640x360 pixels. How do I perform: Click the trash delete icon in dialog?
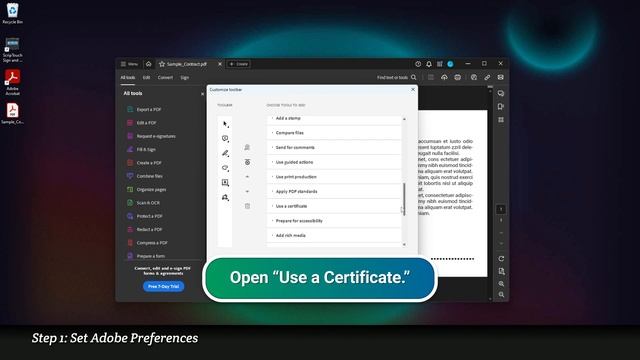tap(247, 206)
